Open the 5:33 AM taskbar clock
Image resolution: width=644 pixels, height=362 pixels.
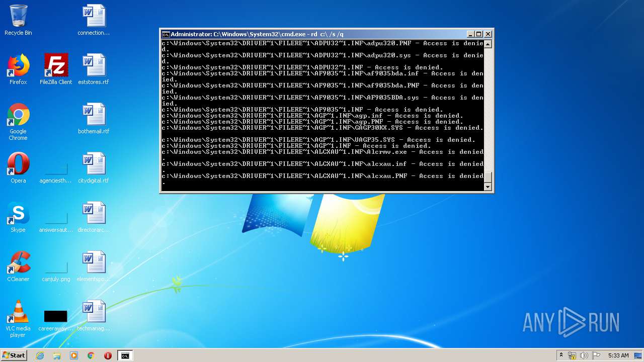tap(618, 355)
